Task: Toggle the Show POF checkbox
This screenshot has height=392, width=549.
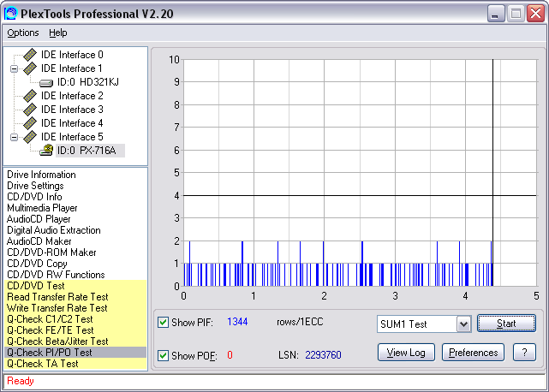Action: pyautogui.click(x=163, y=355)
